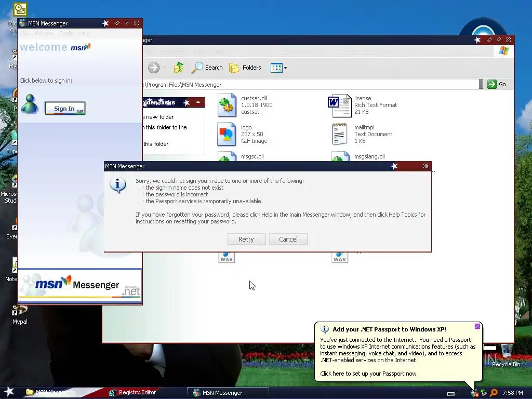This screenshot has height=399, width=532.
Task: Click the green Go button
Action: pyautogui.click(x=497, y=84)
